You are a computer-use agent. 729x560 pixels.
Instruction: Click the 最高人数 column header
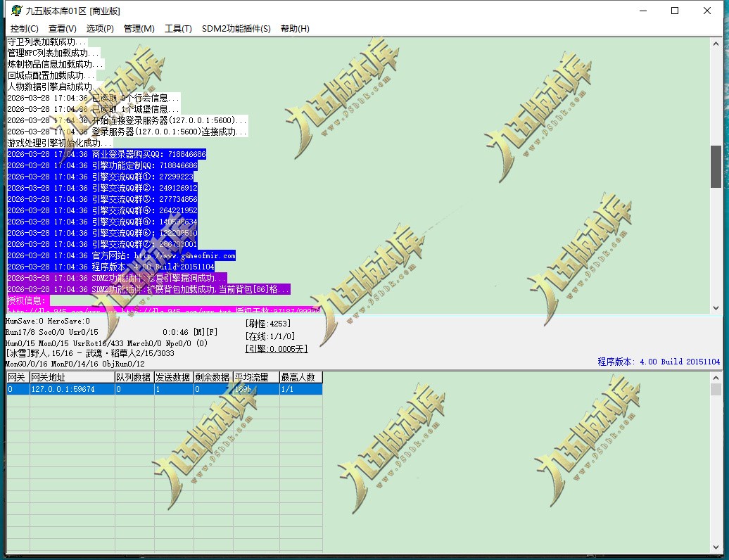(300, 377)
